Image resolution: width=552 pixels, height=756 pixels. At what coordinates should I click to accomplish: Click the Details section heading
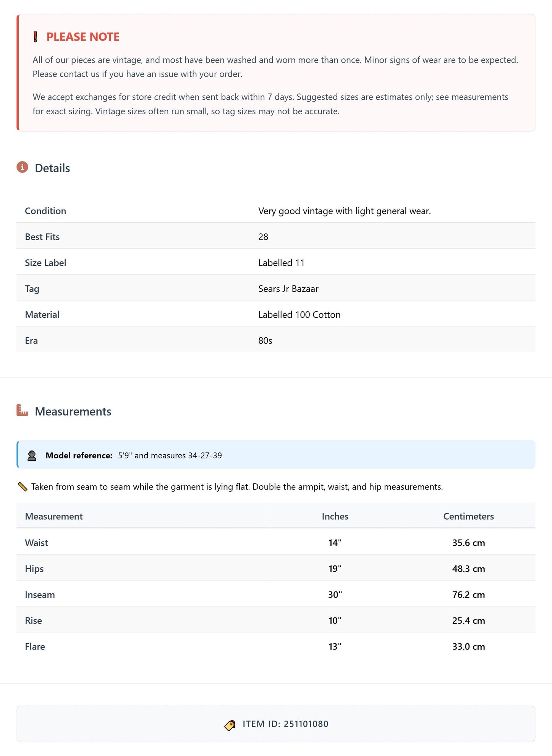point(52,168)
